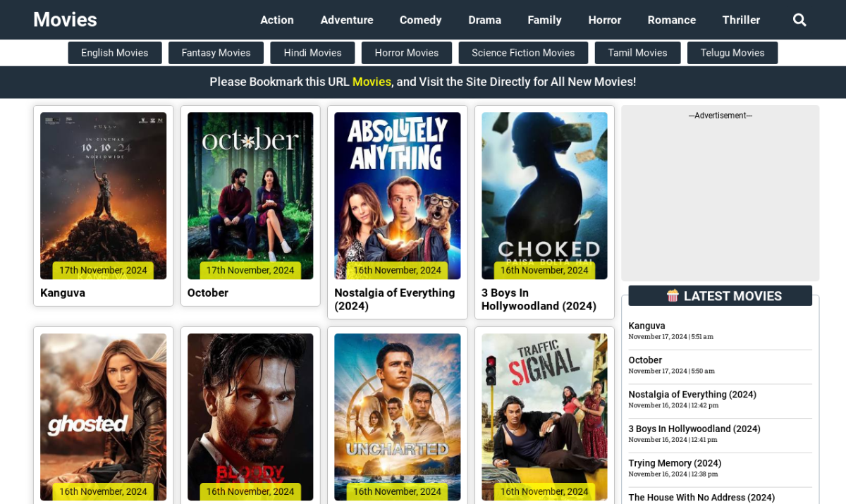Image resolution: width=846 pixels, height=504 pixels.
Task: Open the Movies bookmark link in banner
Action: click(x=372, y=82)
